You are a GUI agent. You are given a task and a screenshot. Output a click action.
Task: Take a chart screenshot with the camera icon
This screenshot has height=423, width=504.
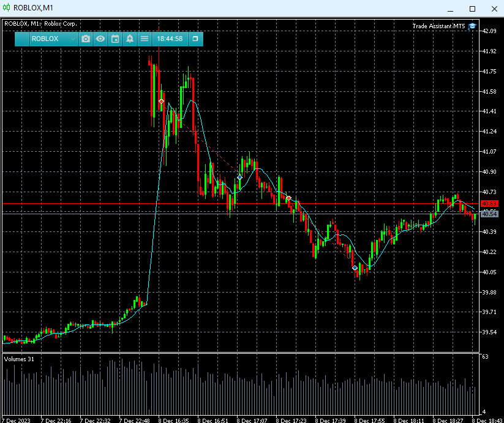point(86,39)
